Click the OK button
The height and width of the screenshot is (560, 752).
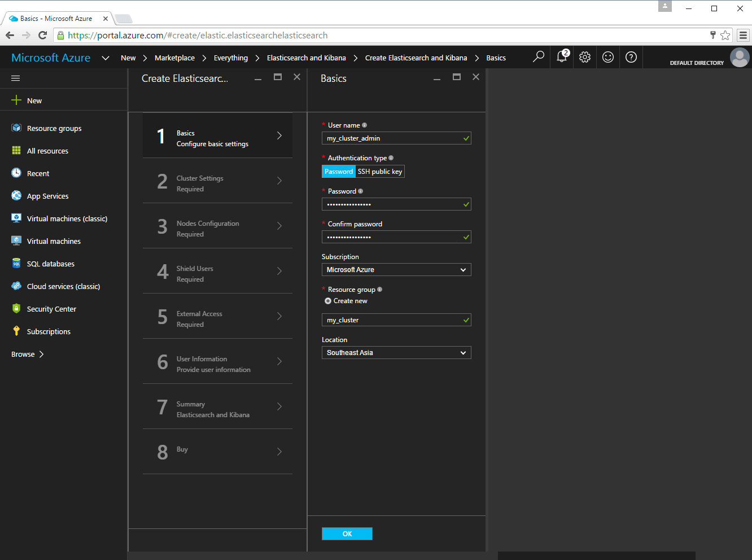coord(347,533)
